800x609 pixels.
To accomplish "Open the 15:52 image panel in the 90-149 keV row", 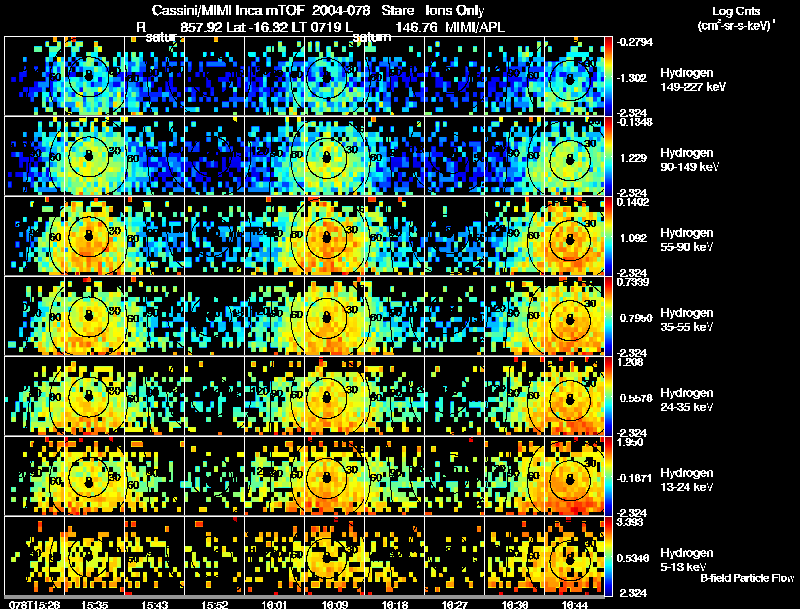I will (x=214, y=156).
